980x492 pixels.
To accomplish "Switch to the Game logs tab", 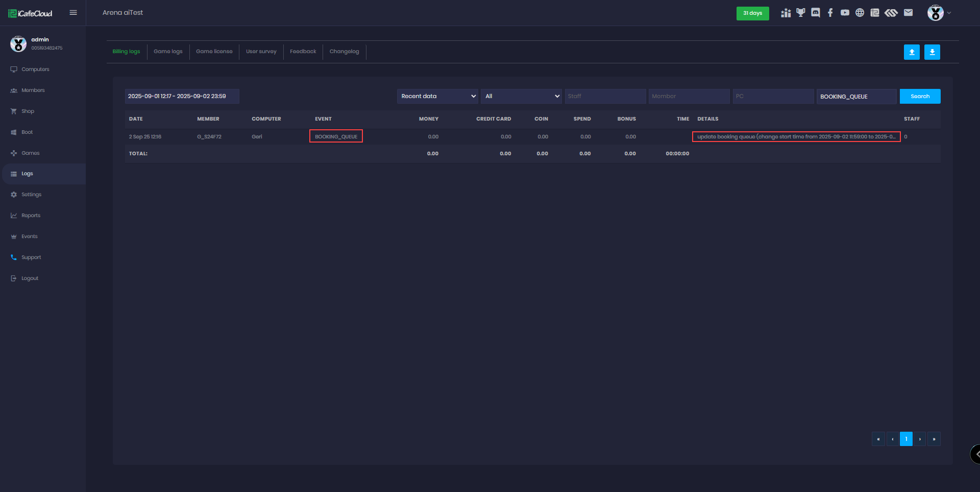I will (x=168, y=52).
